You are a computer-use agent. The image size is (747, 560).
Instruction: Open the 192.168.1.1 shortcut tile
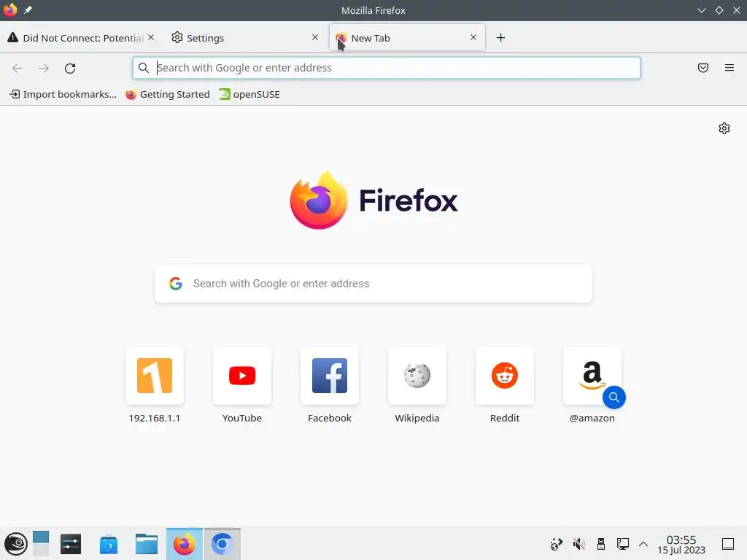tap(155, 386)
